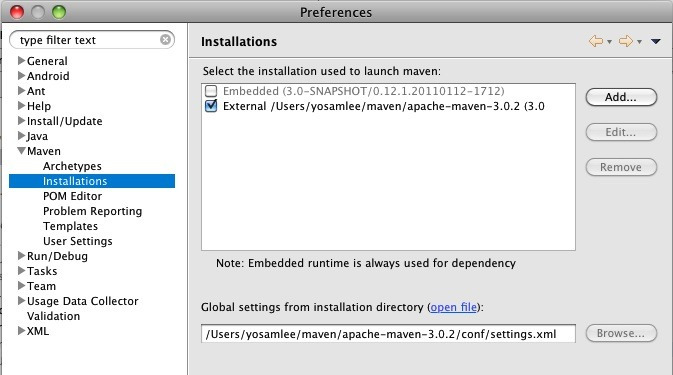The width and height of the screenshot is (673, 375).
Task: Open Problem Reporting preferences
Action: (x=92, y=211)
